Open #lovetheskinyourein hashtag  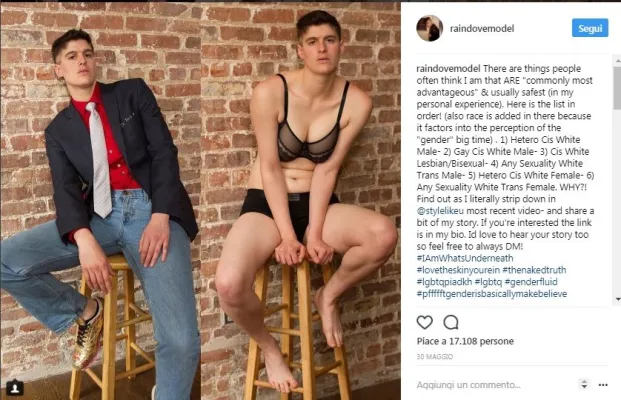pyautogui.click(x=458, y=270)
